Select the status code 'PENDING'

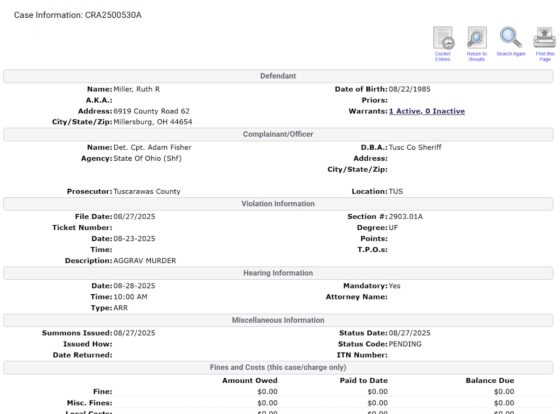point(405,344)
